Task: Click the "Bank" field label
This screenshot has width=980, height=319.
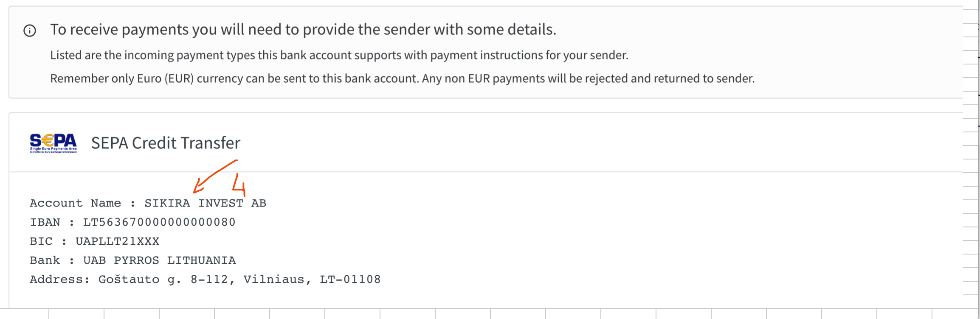Action: pyautogui.click(x=45, y=260)
